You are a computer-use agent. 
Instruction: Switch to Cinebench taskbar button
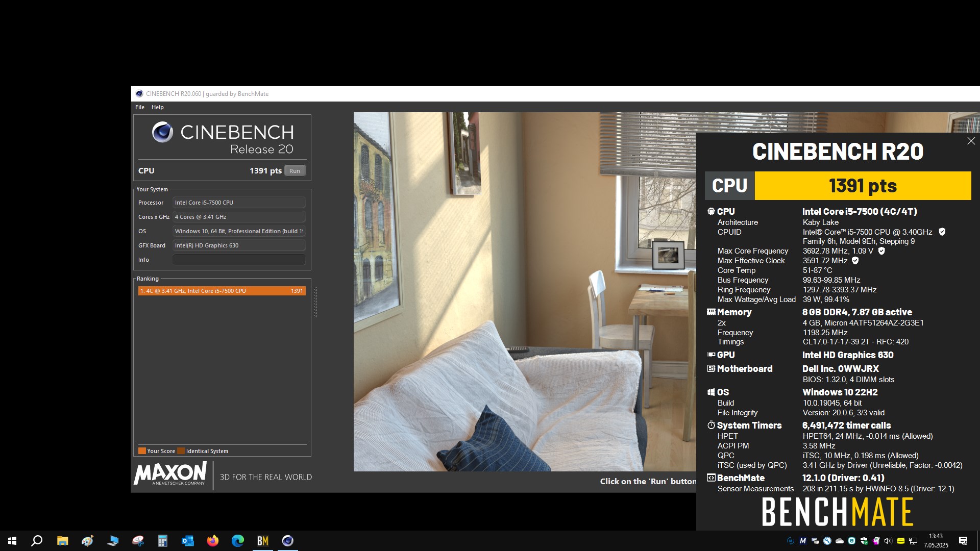click(x=287, y=541)
